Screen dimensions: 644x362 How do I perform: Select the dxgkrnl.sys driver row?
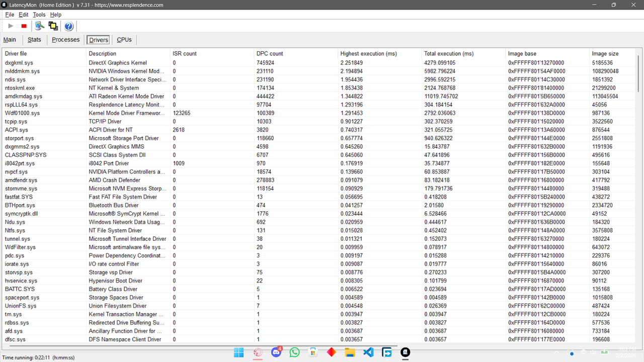[319, 63]
